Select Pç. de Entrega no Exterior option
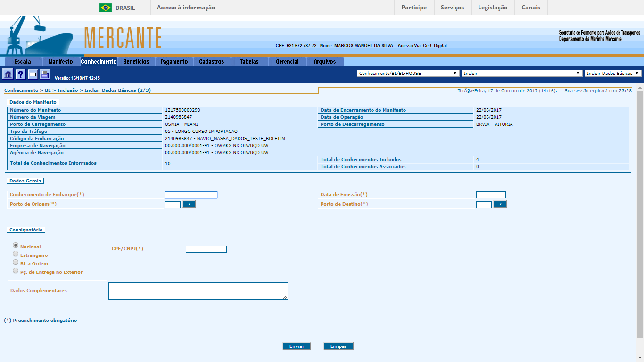The width and height of the screenshot is (644, 362). [16, 271]
